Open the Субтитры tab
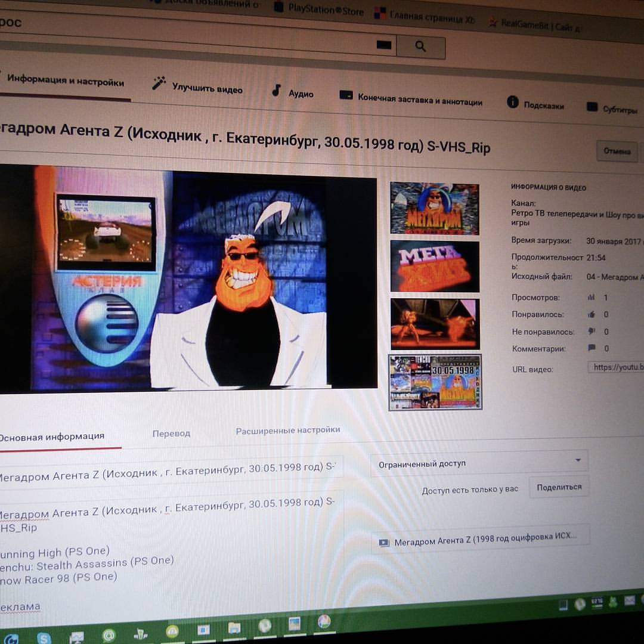644x644 pixels. click(612, 109)
